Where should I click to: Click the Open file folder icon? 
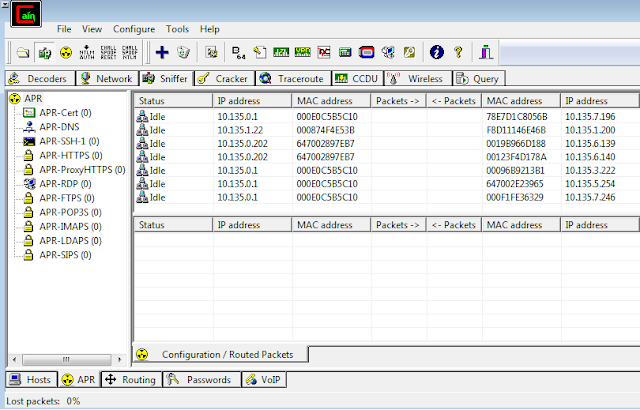23,52
